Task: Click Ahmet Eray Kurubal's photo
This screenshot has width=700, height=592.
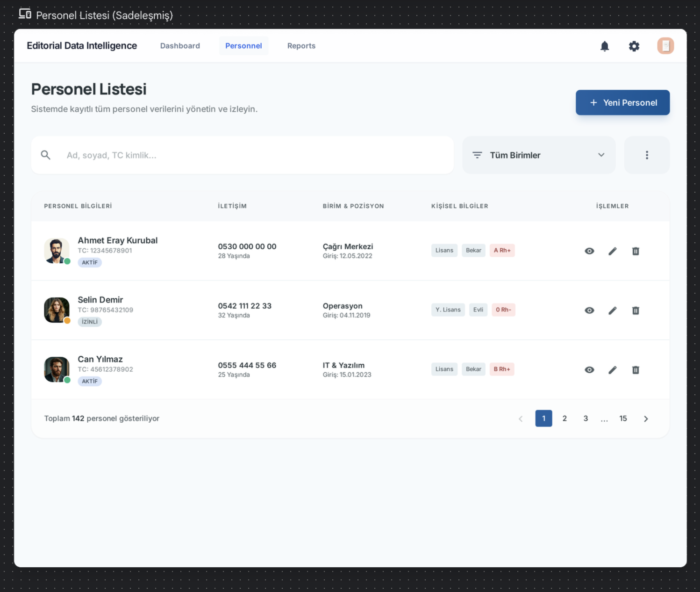Action: (x=57, y=251)
